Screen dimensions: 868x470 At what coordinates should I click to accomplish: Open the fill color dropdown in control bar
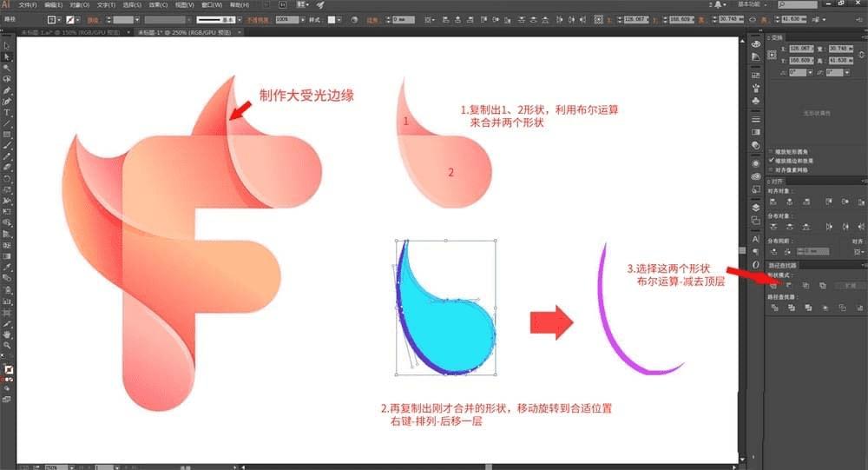[x=59, y=19]
